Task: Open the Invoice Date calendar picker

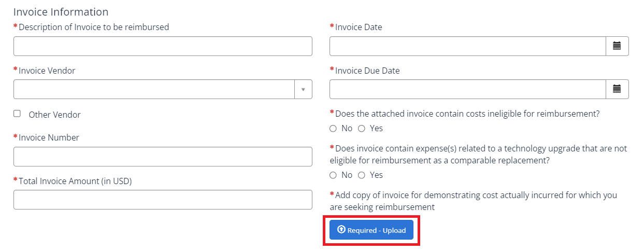Action: 617,46
